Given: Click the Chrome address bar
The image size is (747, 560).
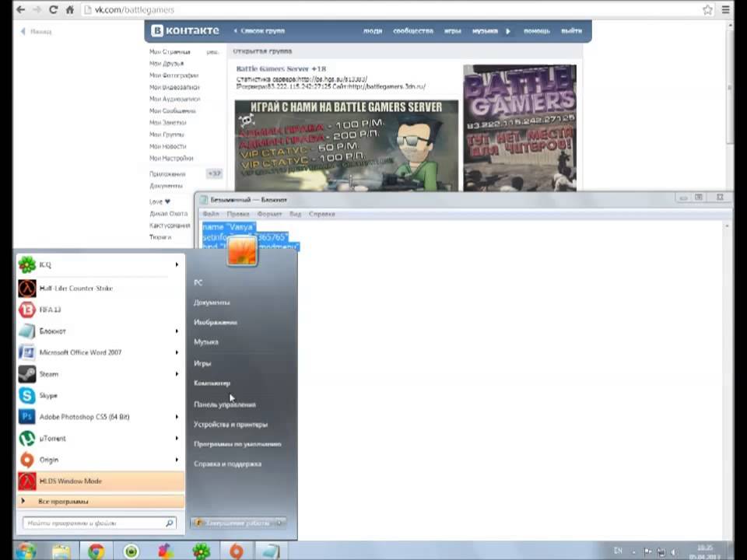Looking at the screenshot, I should coord(391,9).
